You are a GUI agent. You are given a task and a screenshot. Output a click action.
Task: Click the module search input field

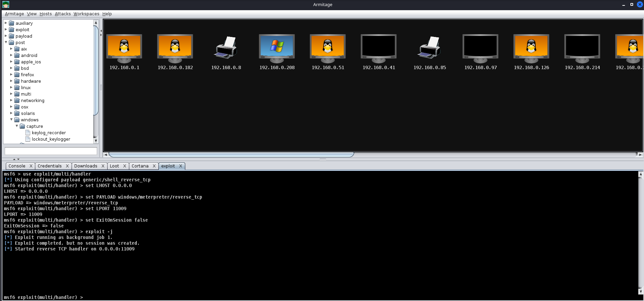coord(51,151)
